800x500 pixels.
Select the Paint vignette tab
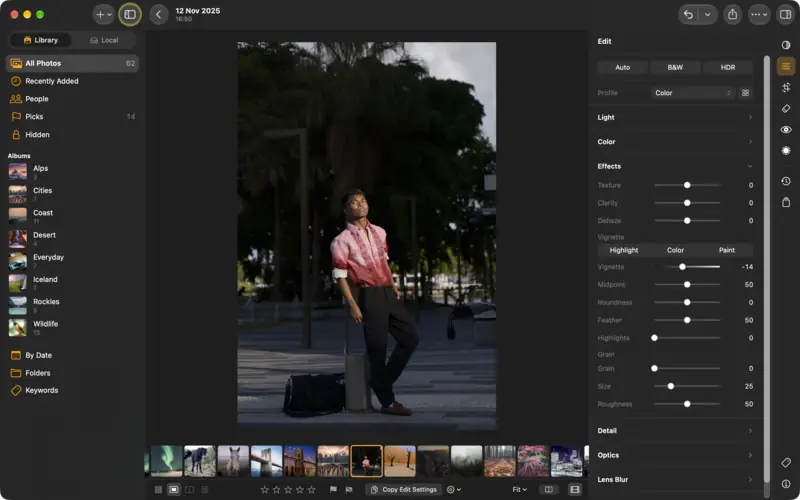click(727, 250)
